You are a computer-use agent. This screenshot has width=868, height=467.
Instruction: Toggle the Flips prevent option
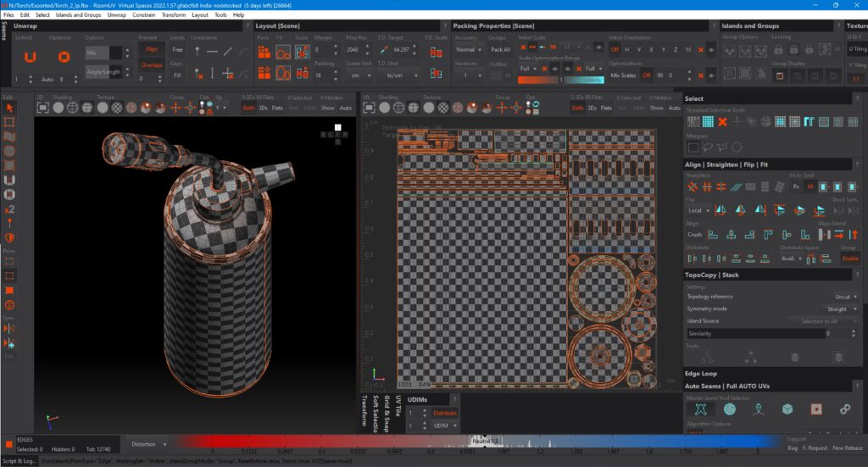pos(151,50)
